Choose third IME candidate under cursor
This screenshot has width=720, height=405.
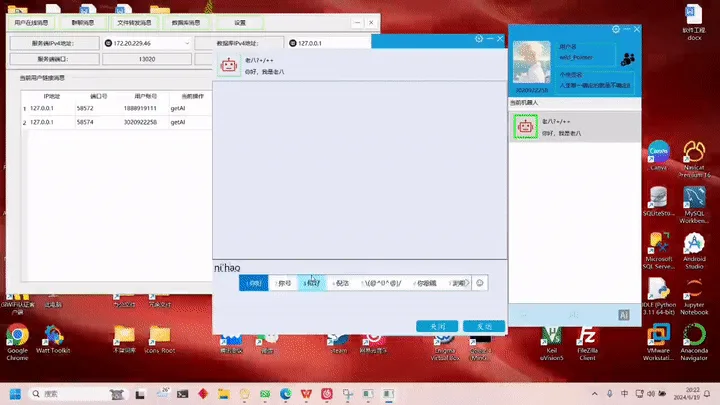pos(312,283)
